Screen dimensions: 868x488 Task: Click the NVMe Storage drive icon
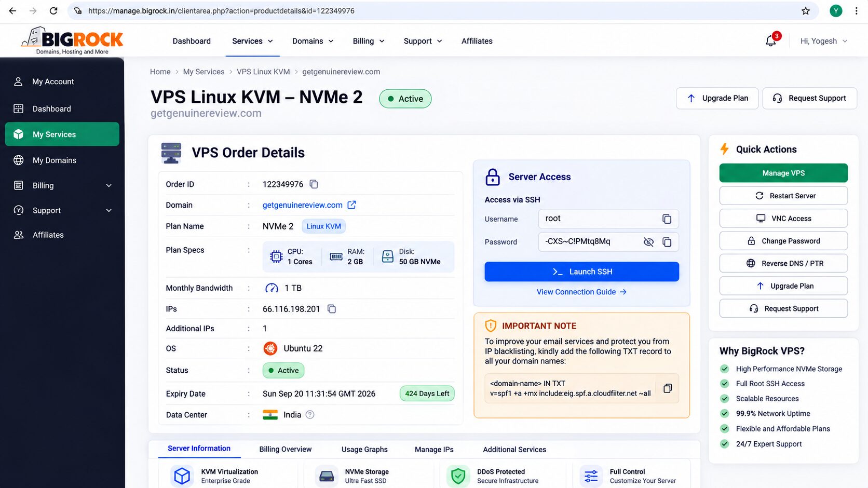(x=327, y=476)
